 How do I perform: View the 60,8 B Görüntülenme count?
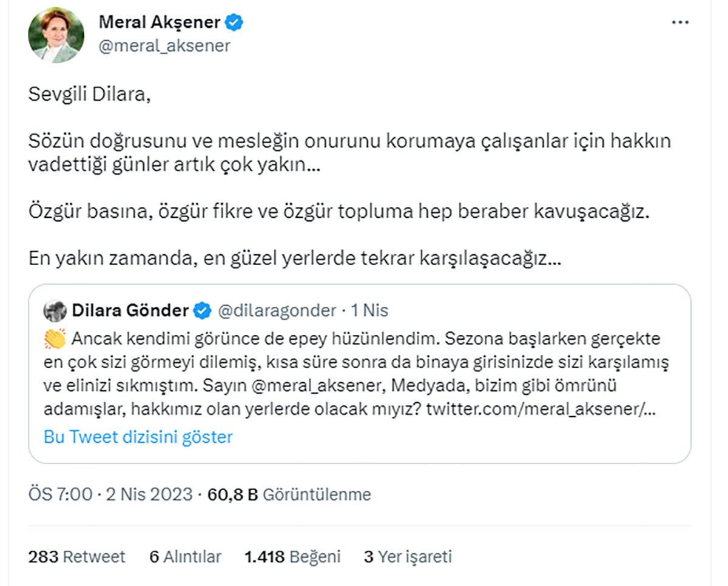pyautogui.click(x=289, y=494)
